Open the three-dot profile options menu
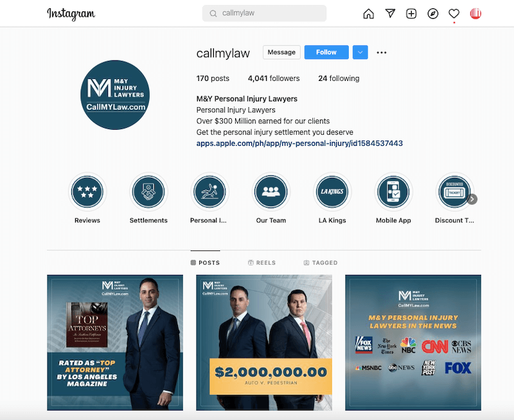Image resolution: width=514 pixels, height=420 pixels. pos(382,53)
